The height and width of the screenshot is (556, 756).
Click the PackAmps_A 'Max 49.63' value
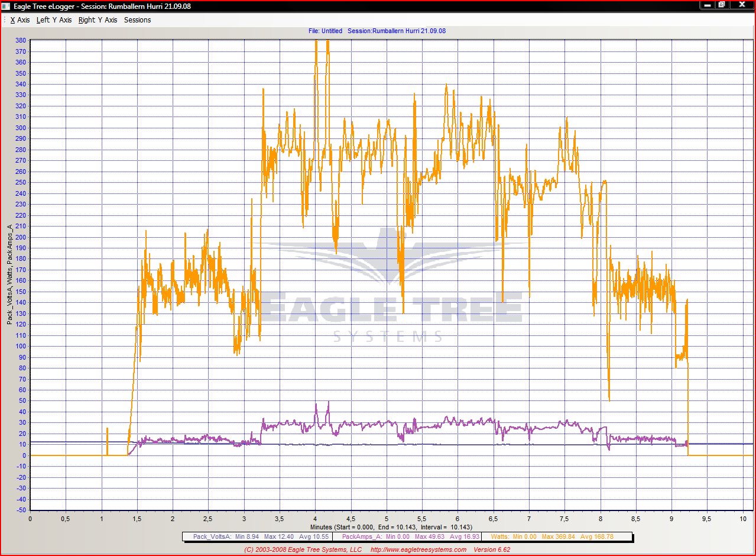click(431, 537)
